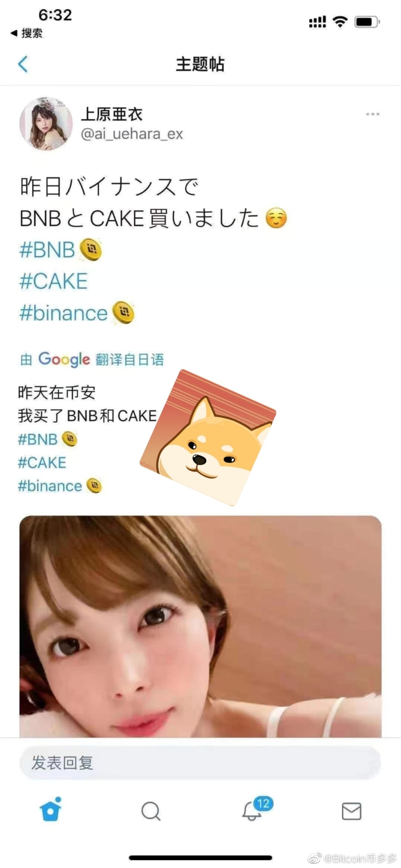Open the Search magnifier tab
This screenshot has width=401, height=868.
pyautogui.click(x=151, y=811)
